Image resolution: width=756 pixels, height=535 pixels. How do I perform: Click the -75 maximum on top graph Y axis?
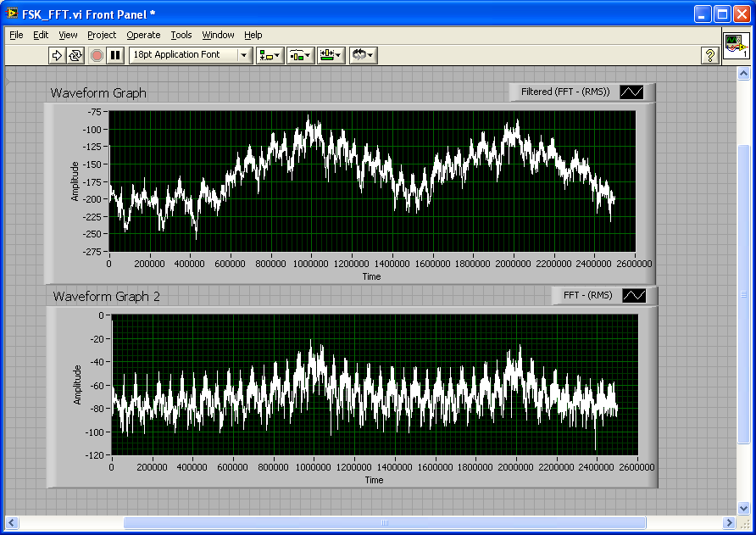click(95, 112)
